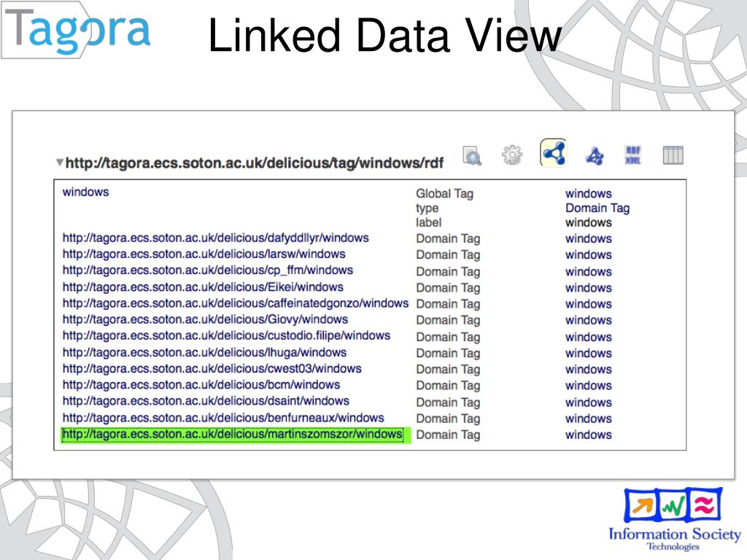Screen dimensions: 747x560
Task: Open the lhuga/windows link
Action: click(x=204, y=352)
